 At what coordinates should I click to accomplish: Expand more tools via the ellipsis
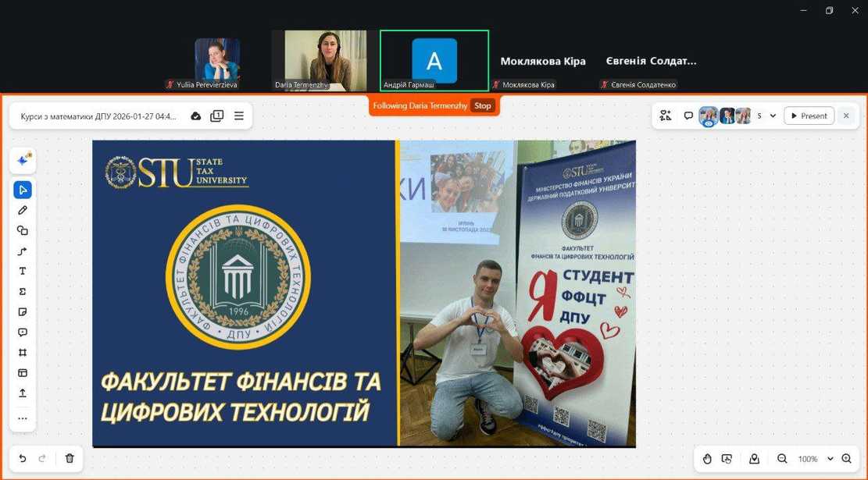[x=22, y=418]
